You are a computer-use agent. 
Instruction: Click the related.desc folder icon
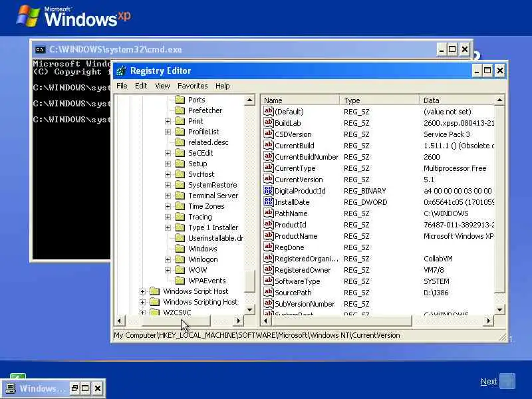(180, 142)
